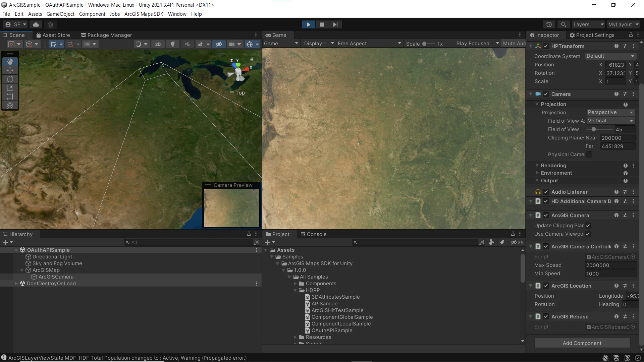The height and width of the screenshot is (362, 644).
Task: Toggle 2D scene view mode
Action: click(158, 44)
